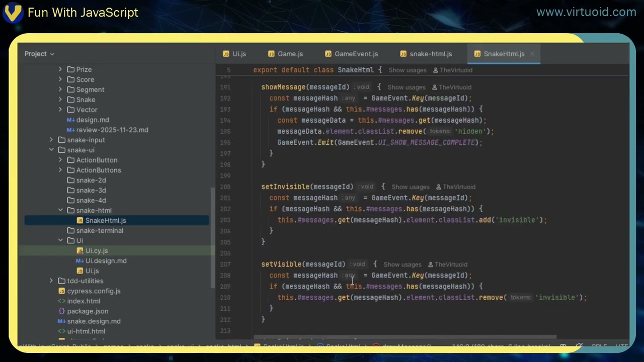The image size is (644, 362).
Task: Switch to the Game.js tab
Action: coord(285,54)
